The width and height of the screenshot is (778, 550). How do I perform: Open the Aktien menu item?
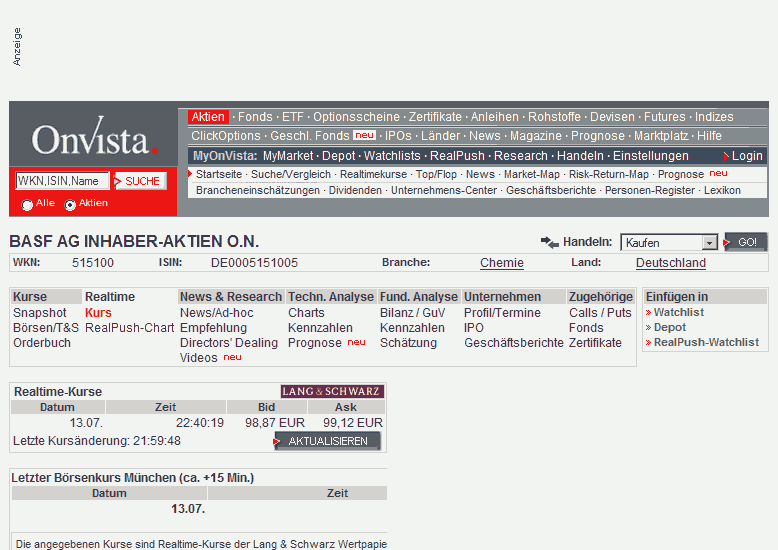pos(208,117)
